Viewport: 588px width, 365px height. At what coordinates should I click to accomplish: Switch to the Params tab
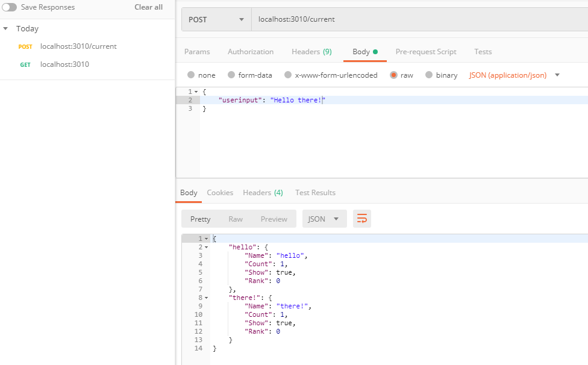[x=197, y=52]
